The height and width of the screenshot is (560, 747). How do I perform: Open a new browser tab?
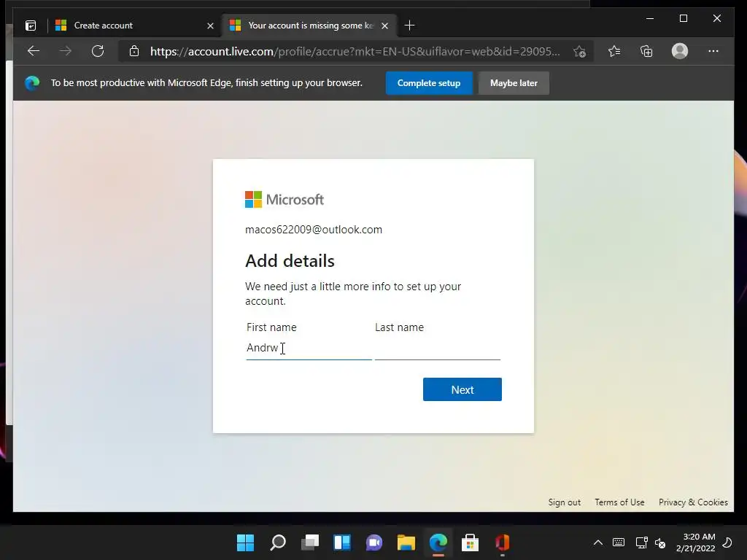tap(409, 26)
